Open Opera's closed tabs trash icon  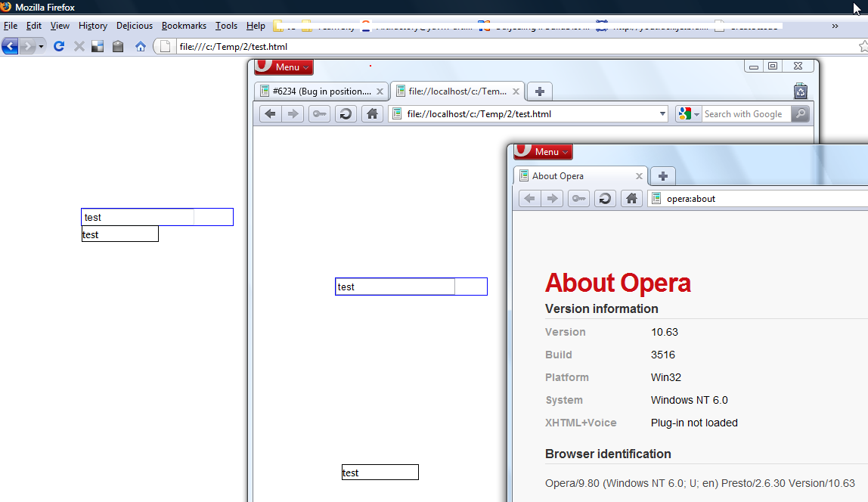[x=801, y=91]
